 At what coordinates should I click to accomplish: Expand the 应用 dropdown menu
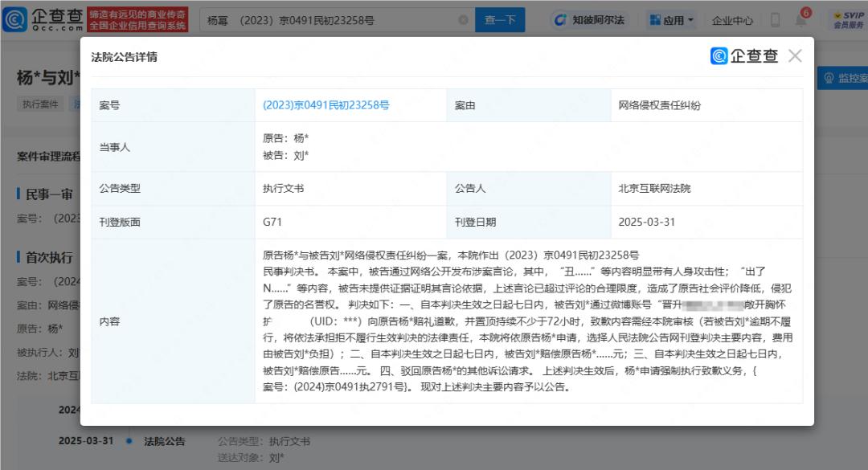[x=671, y=20]
